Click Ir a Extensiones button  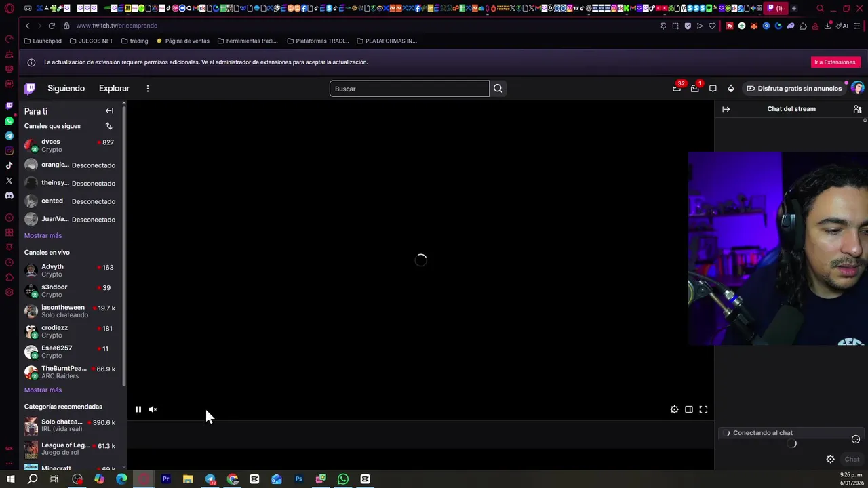coord(835,62)
